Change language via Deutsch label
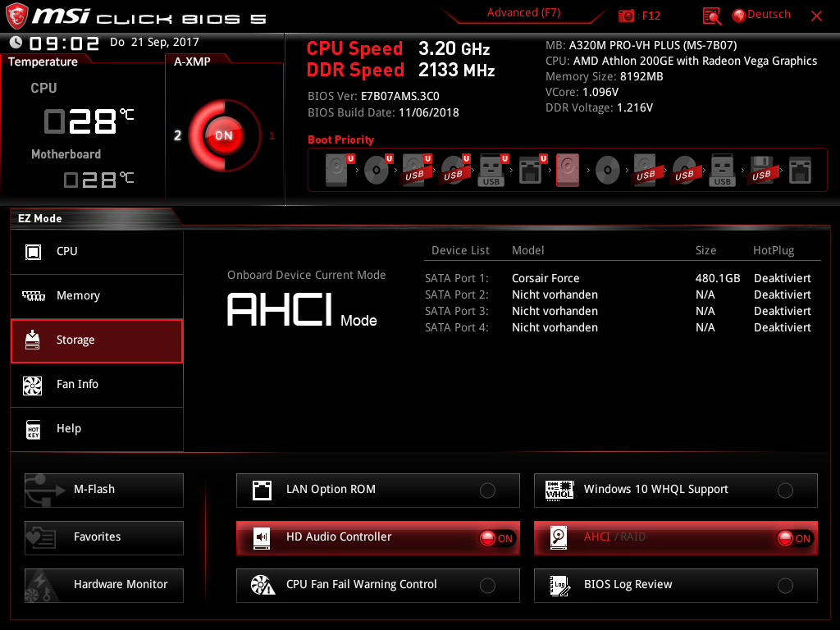Image resolution: width=840 pixels, height=630 pixels. 769,15
